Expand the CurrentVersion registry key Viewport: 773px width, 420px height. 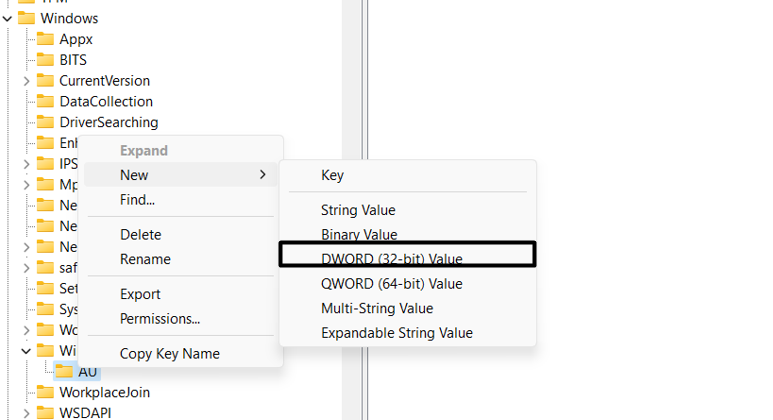coord(26,81)
